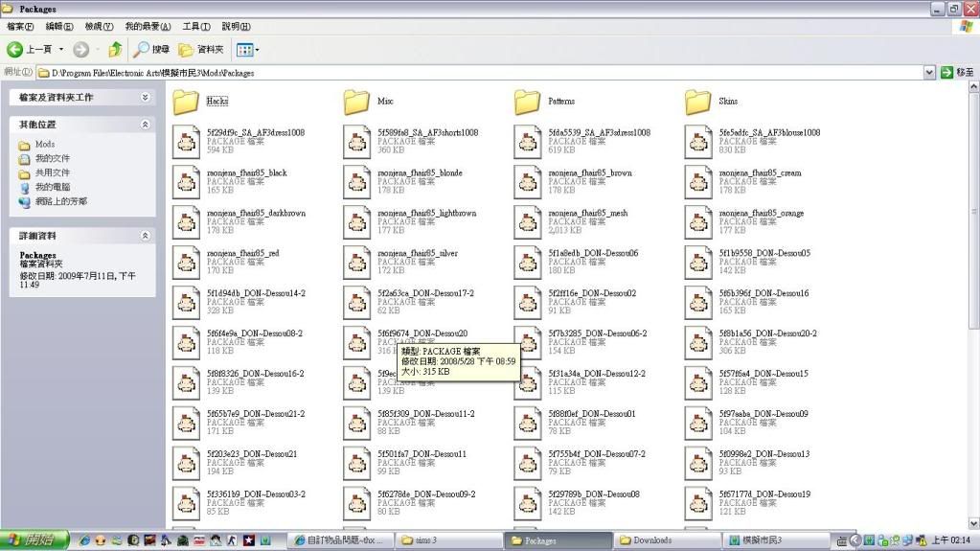Open the Patterns folder
Image resolution: width=980 pixels, height=551 pixels.
point(527,102)
